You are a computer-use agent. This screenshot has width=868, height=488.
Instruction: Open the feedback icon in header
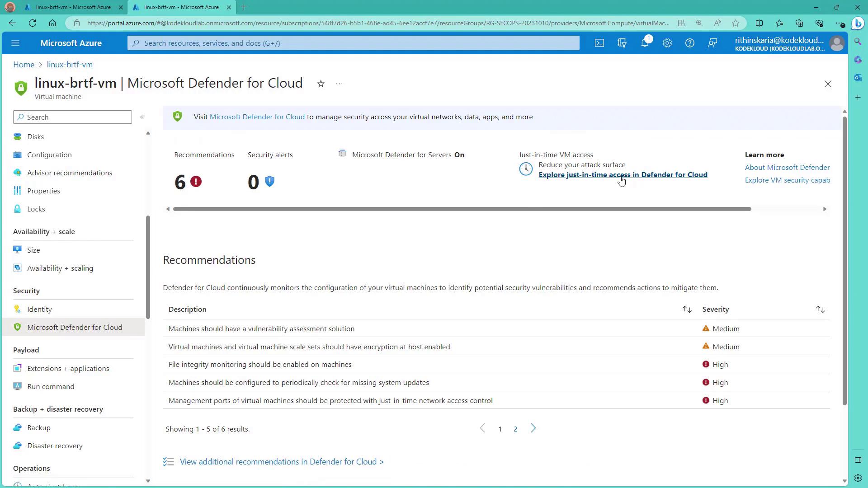712,43
